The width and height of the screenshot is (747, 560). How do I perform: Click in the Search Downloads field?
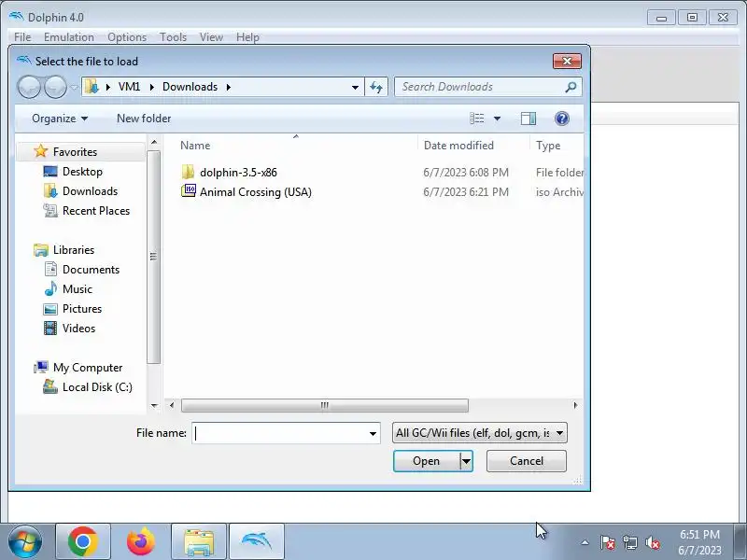[x=481, y=87]
